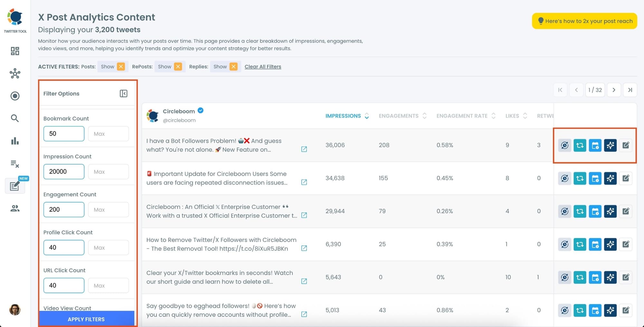Screen dimensions: 644x327
Task: Click refresh icon for Remove Followers tweet
Action: click(x=565, y=244)
